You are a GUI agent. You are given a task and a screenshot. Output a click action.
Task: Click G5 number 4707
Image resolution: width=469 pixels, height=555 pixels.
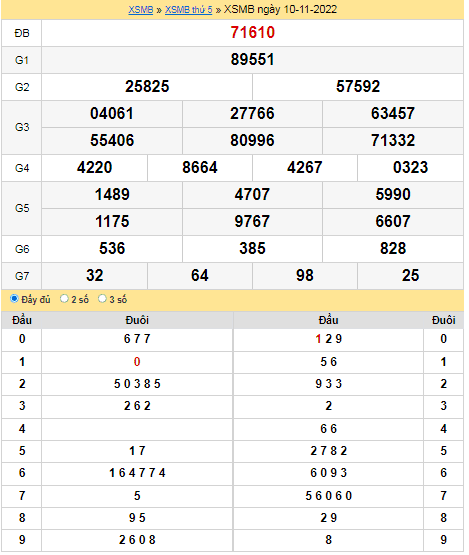pyautogui.click(x=252, y=195)
